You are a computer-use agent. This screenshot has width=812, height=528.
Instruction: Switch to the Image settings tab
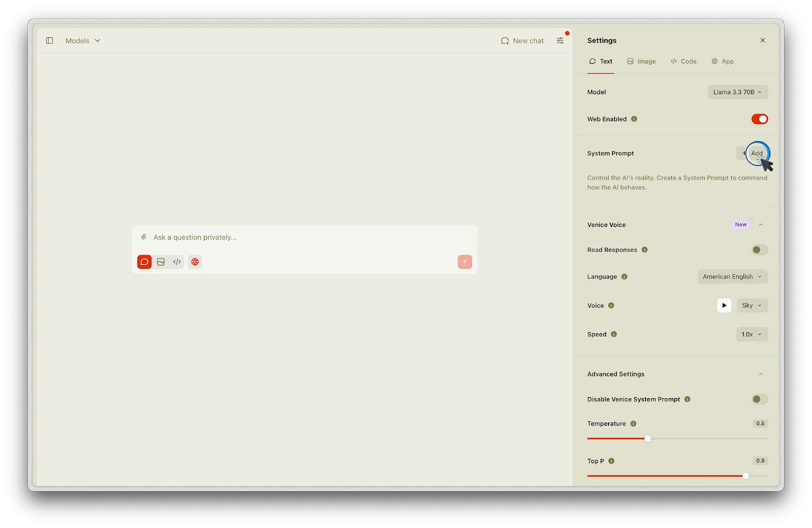click(641, 61)
